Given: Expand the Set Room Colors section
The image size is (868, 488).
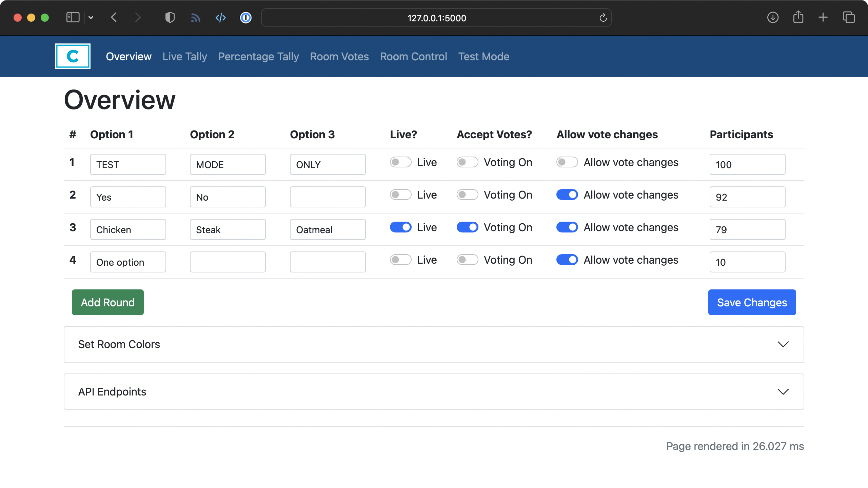Looking at the screenshot, I should [434, 344].
